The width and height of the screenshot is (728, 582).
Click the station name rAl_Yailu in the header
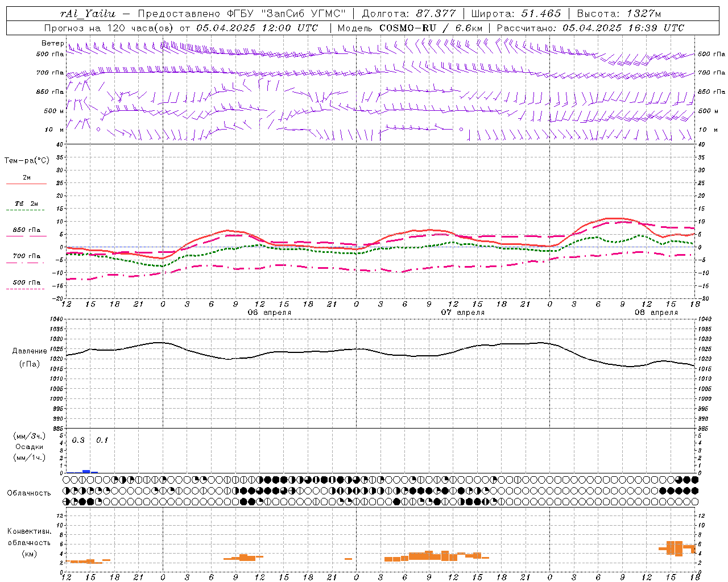[88, 14]
